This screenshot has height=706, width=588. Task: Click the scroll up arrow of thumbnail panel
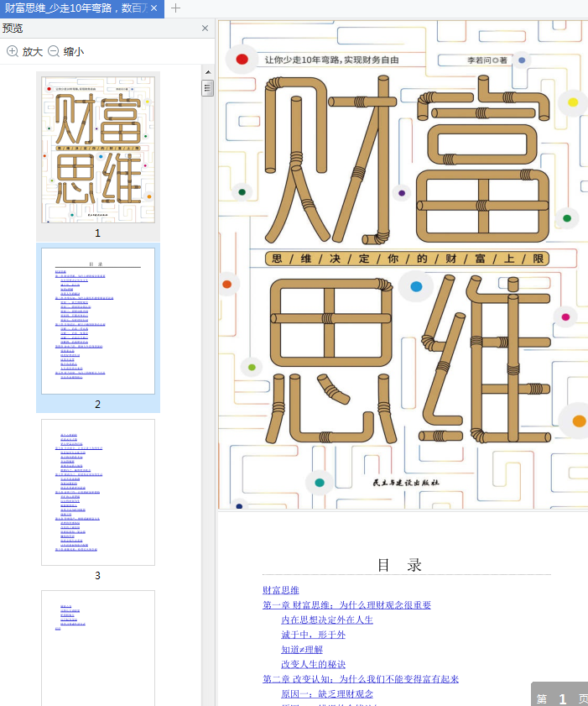point(208,72)
